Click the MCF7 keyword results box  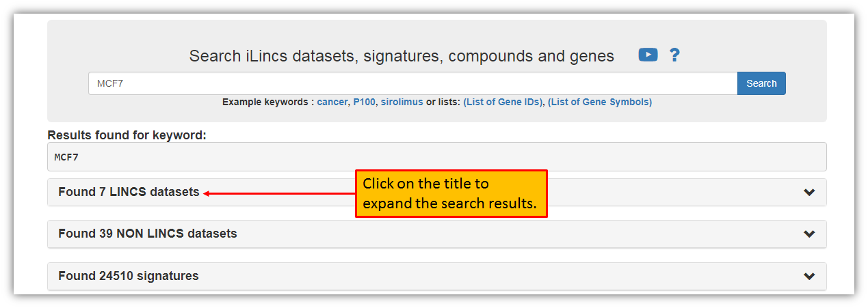(437, 156)
